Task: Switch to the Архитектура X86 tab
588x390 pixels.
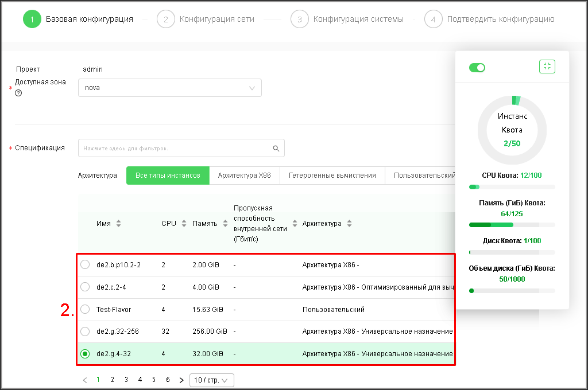Action: [244, 175]
